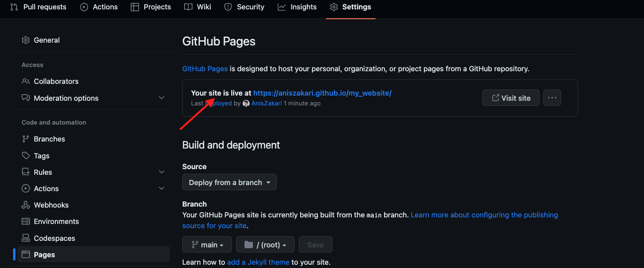This screenshot has width=644, height=268.
Task: Click the browser icon beside Pages
Action: point(26,255)
